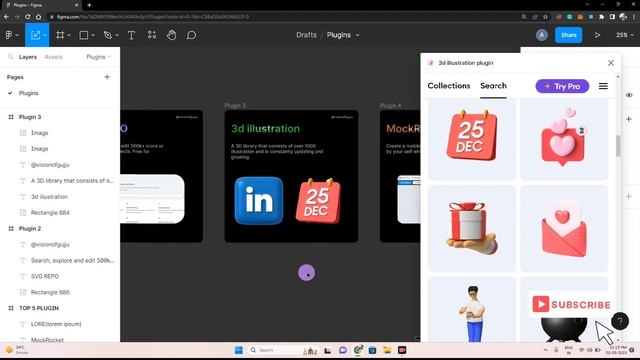Reload the browser page
This screenshot has height=360, width=640.
click(27, 17)
